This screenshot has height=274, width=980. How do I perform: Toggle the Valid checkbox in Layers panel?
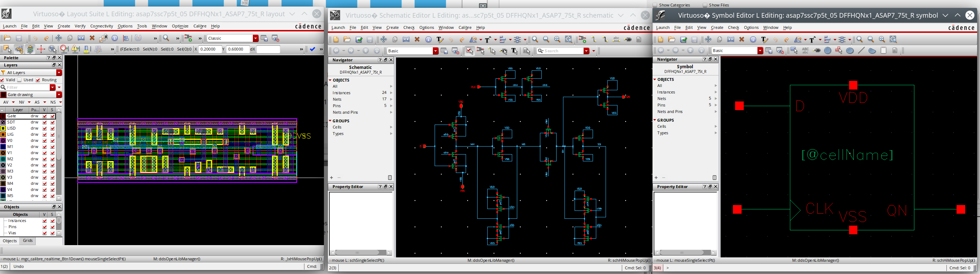pos(2,80)
